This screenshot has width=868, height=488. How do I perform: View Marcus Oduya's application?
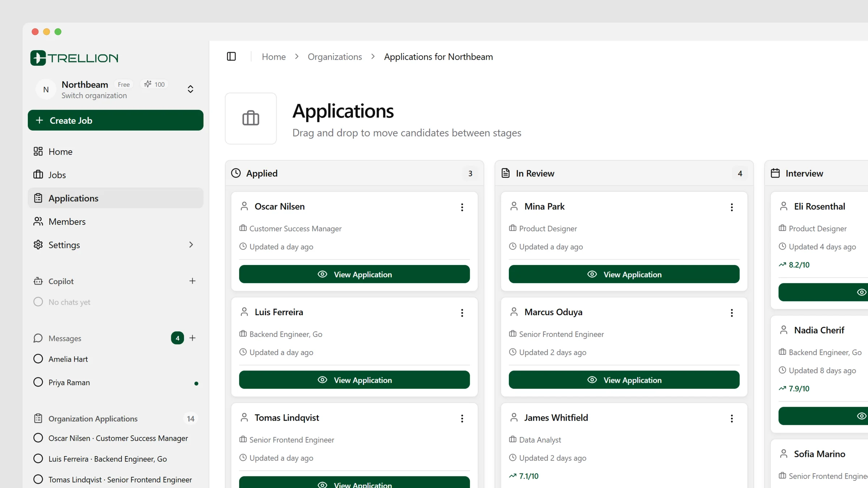tap(624, 380)
